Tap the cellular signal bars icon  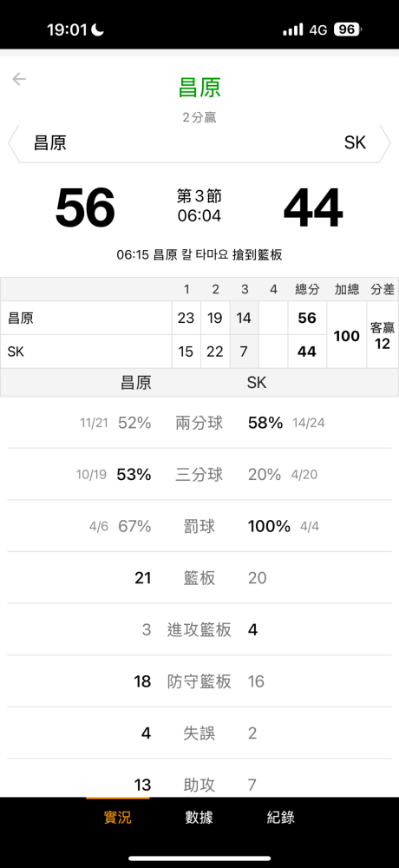(x=293, y=30)
